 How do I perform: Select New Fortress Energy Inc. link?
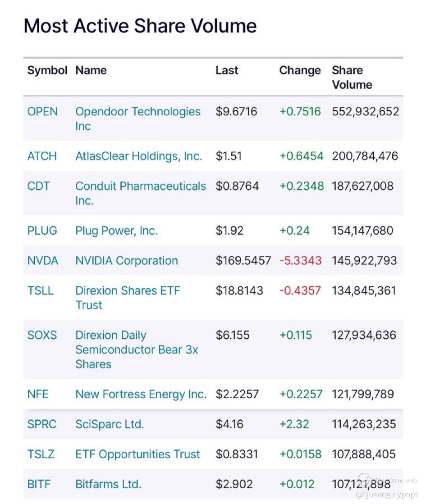click(x=141, y=394)
